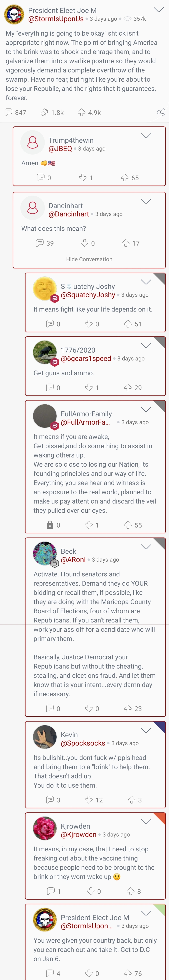
Task: Open the share icon on the main post
Action: point(161,112)
